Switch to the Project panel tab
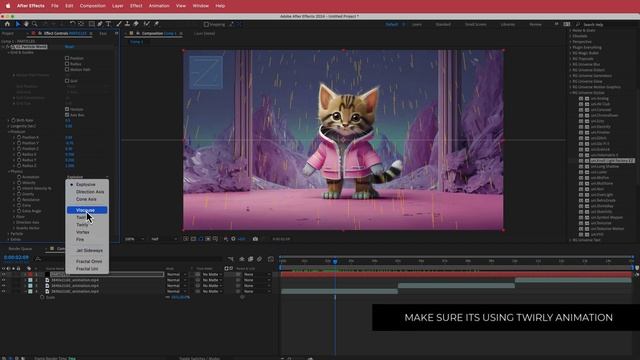Image resolution: width=640 pixels, height=360 pixels. pyautogui.click(x=8, y=33)
